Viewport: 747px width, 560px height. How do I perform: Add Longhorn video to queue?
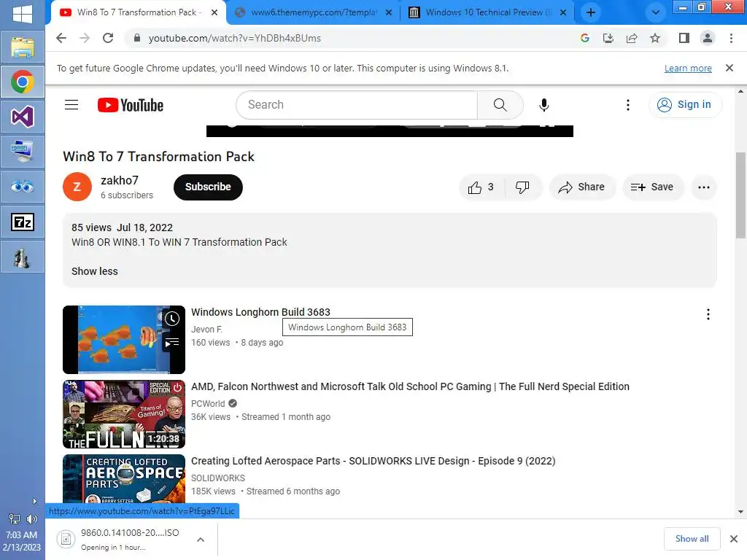coord(172,342)
